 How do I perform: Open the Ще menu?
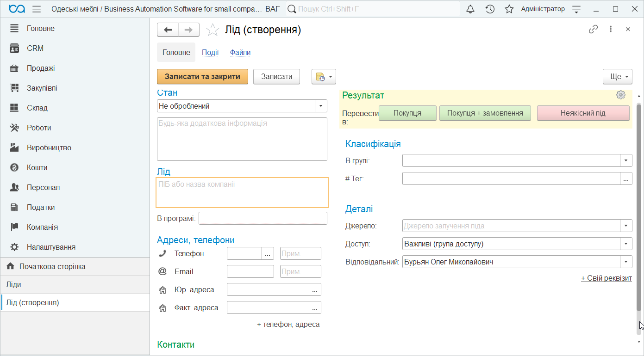(x=618, y=76)
